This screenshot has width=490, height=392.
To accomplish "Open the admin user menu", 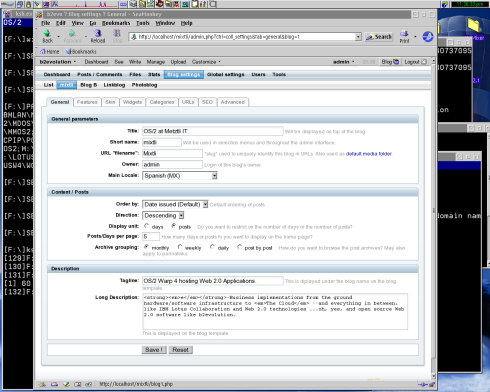I will [343, 62].
